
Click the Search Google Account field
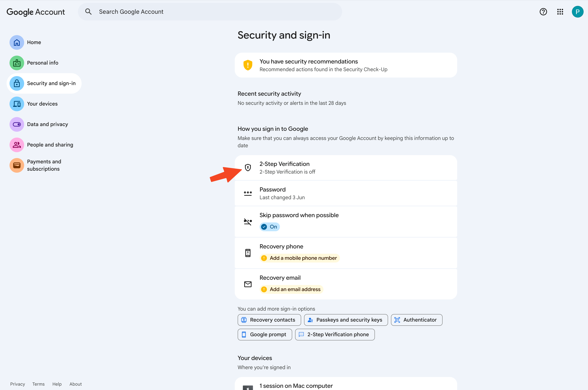pos(214,12)
